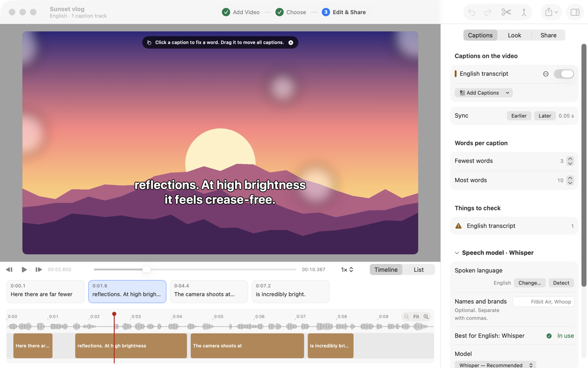This screenshot has height=368, width=588.
Task: Play the video
Action: coord(24,269)
